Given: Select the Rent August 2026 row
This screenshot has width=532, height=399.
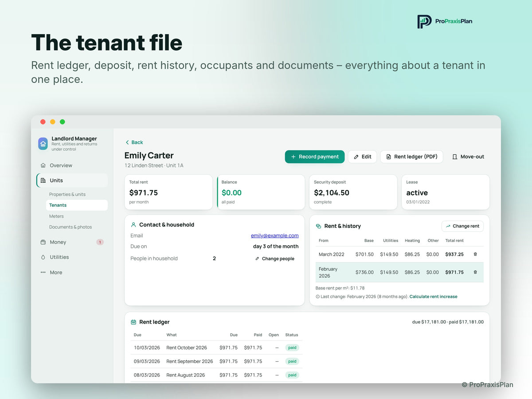Looking at the screenshot, I should (x=216, y=375).
